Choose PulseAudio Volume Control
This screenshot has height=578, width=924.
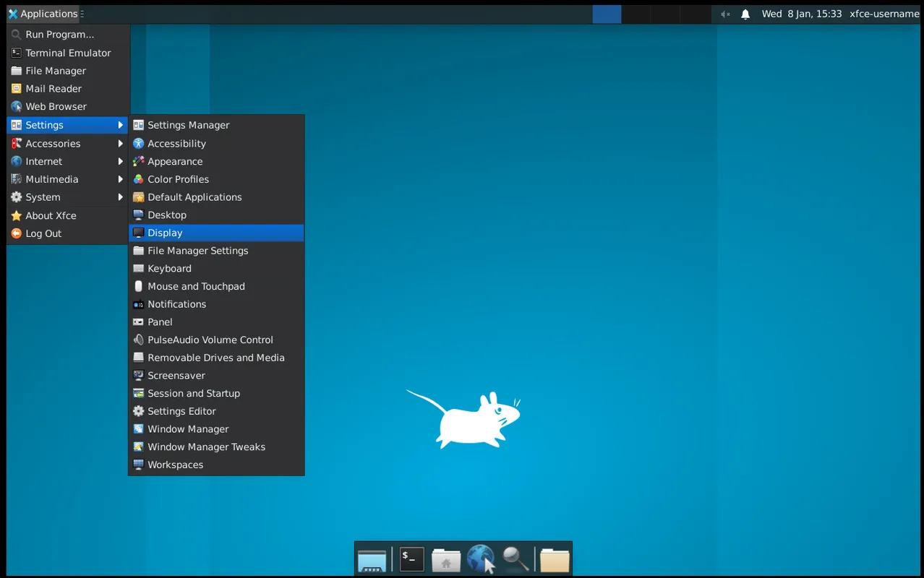[x=216, y=340]
